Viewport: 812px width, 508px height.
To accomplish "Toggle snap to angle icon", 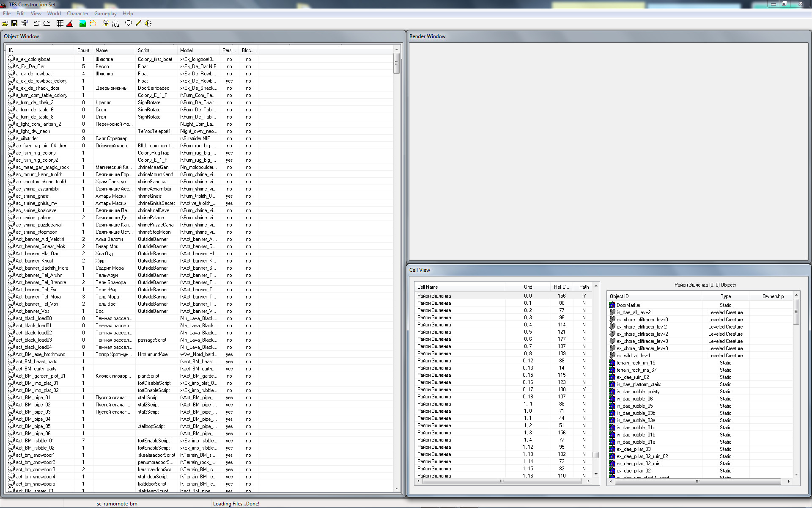I will [x=70, y=24].
